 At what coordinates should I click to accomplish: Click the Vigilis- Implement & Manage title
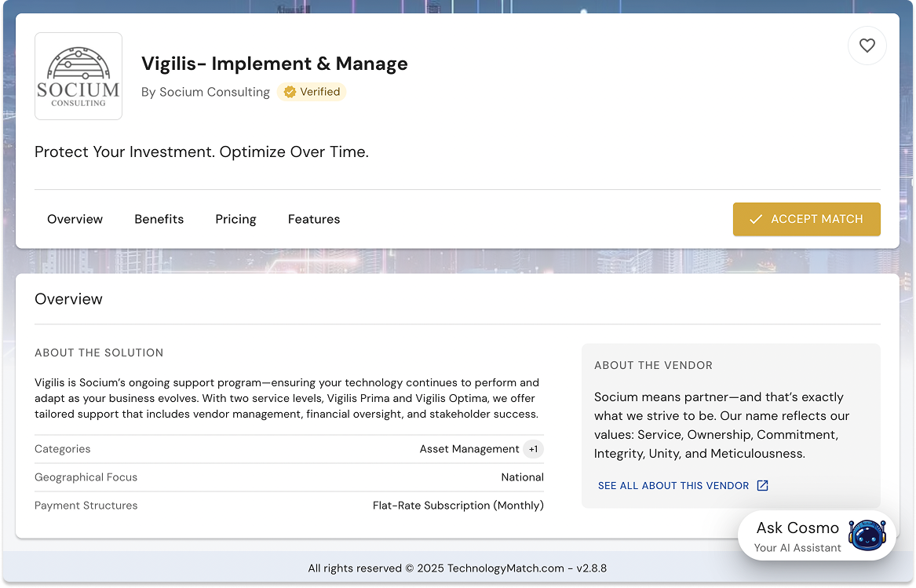275,63
